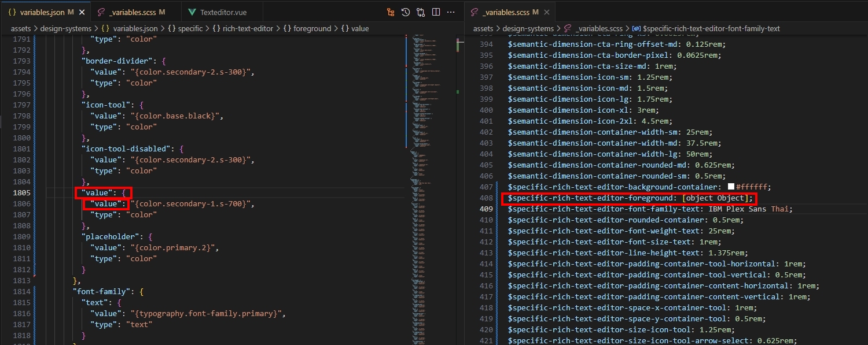Click $specific-rich-text-editor-rounded-container line

point(624,220)
